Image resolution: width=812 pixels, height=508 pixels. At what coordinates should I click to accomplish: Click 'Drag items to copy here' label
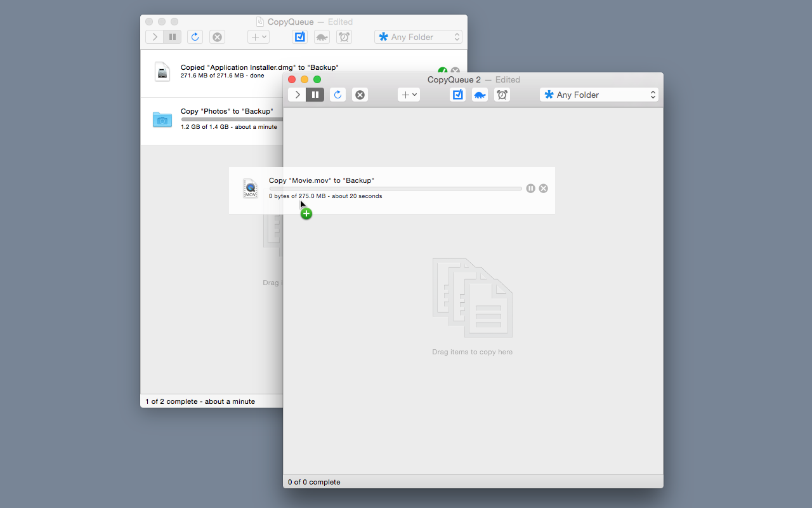click(x=473, y=352)
